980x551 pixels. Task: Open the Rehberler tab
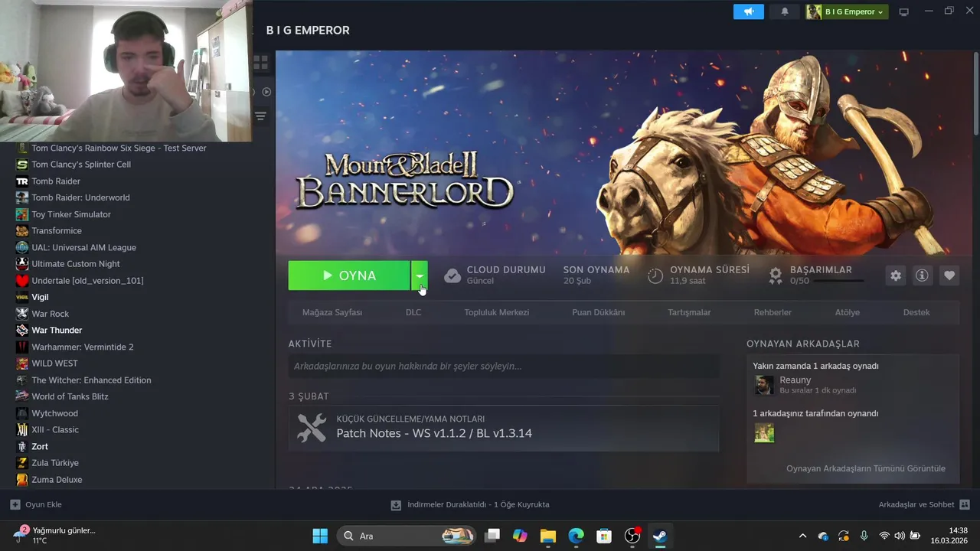point(773,312)
